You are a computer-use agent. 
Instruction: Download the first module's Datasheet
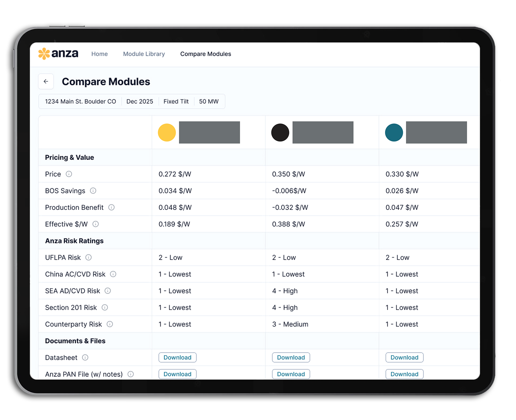(x=177, y=357)
